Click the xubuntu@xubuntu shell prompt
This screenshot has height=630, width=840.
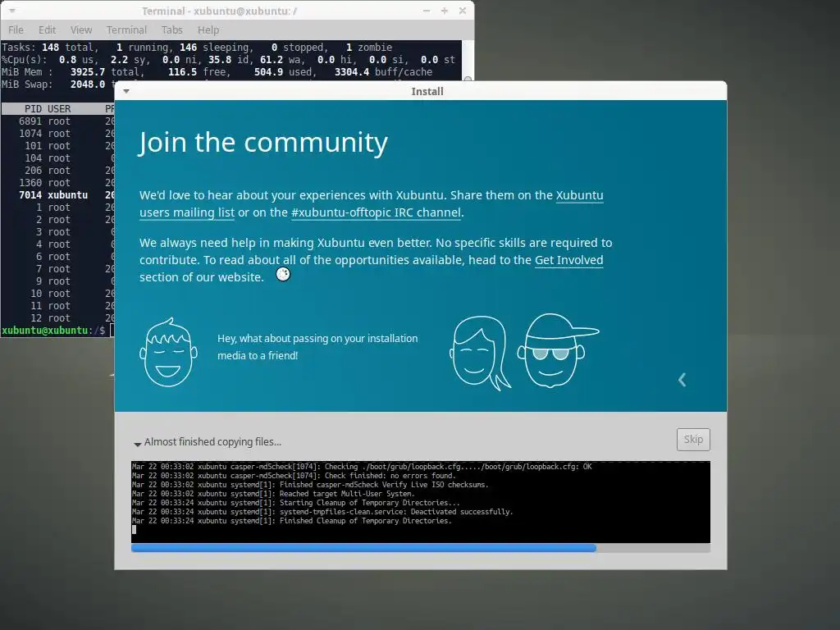click(53, 331)
